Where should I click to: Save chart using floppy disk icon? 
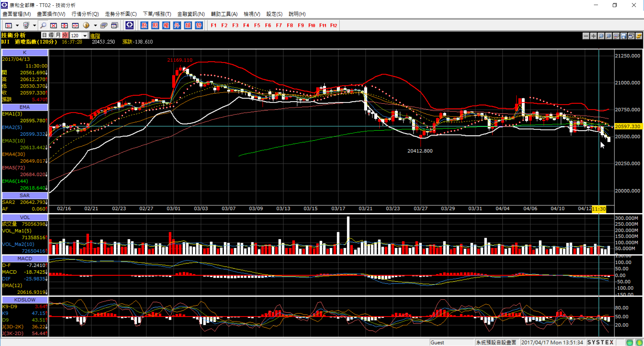pos(623,36)
